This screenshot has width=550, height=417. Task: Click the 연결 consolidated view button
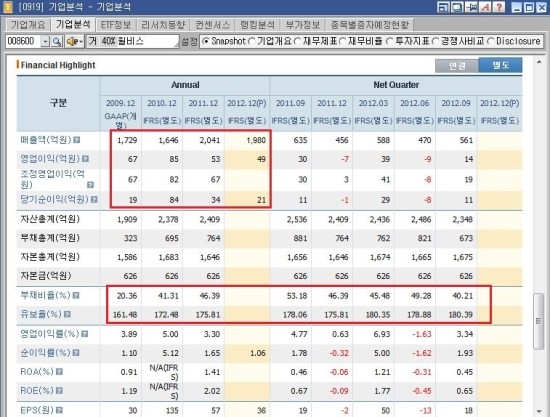click(457, 66)
